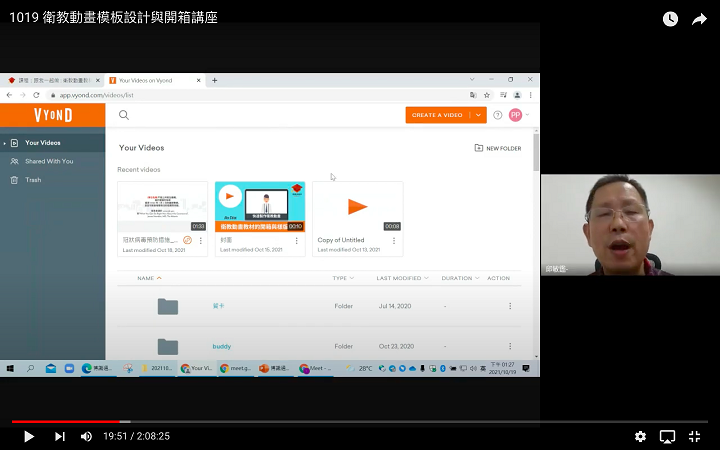Open Copy of Untitled video thumbnail
The height and width of the screenshot is (450, 720).
click(358, 207)
